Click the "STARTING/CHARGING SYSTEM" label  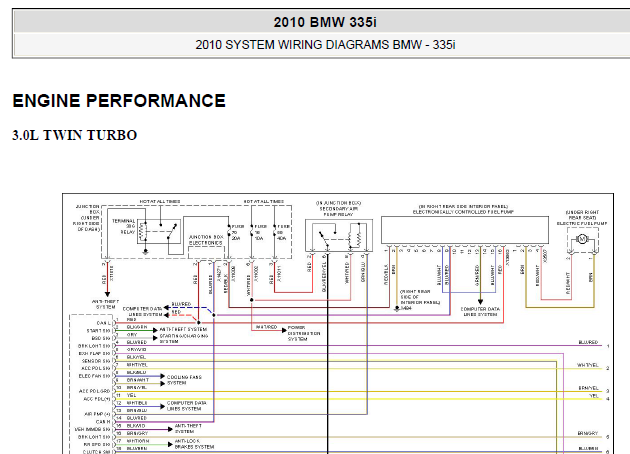[x=184, y=338]
